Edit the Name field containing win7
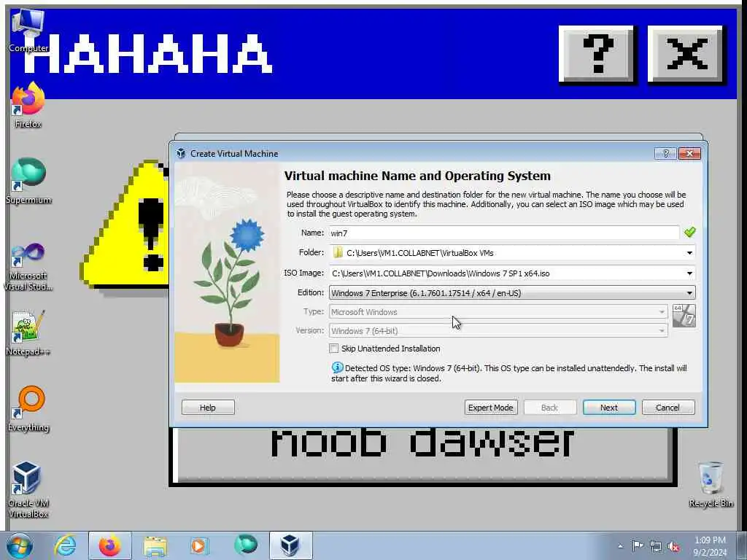 coord(504,233)
